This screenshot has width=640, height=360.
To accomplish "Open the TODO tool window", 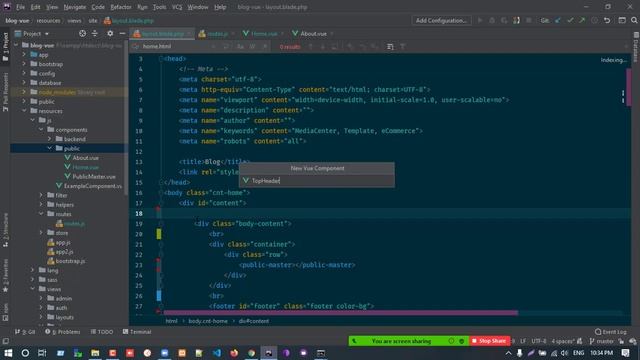I will [102, 332].
